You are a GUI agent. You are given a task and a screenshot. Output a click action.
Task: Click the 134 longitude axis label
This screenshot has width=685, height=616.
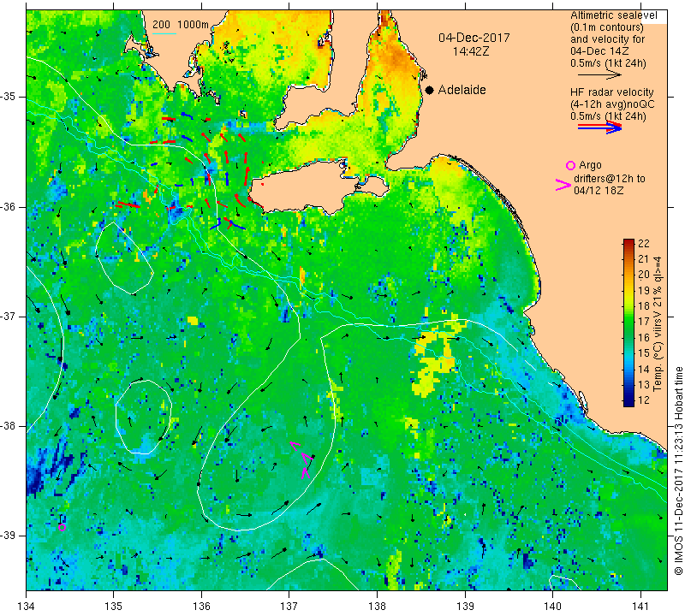pyautogui.click(x=27, y=606)
